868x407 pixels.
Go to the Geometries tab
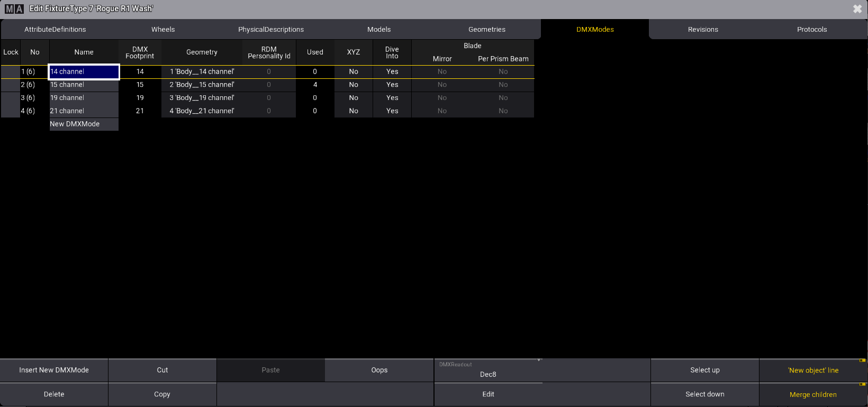[x=486, y=30]
